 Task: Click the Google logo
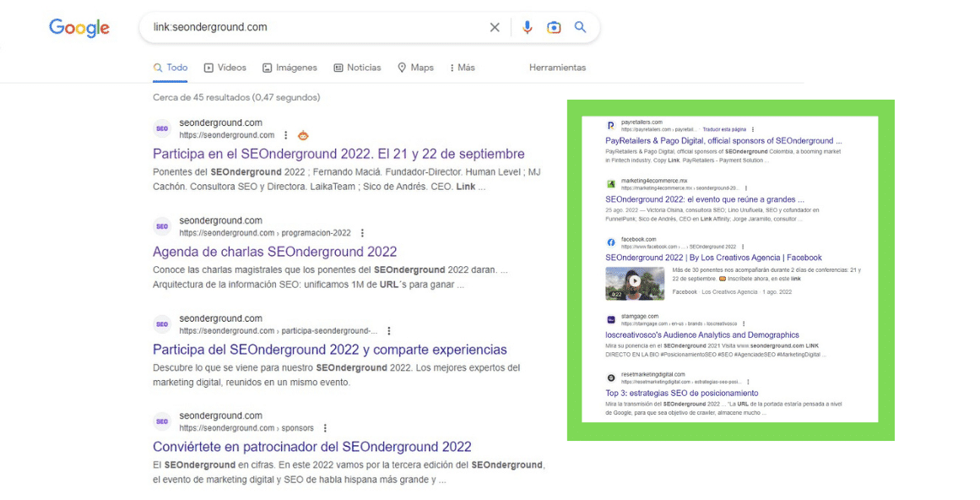coord(79,27)
